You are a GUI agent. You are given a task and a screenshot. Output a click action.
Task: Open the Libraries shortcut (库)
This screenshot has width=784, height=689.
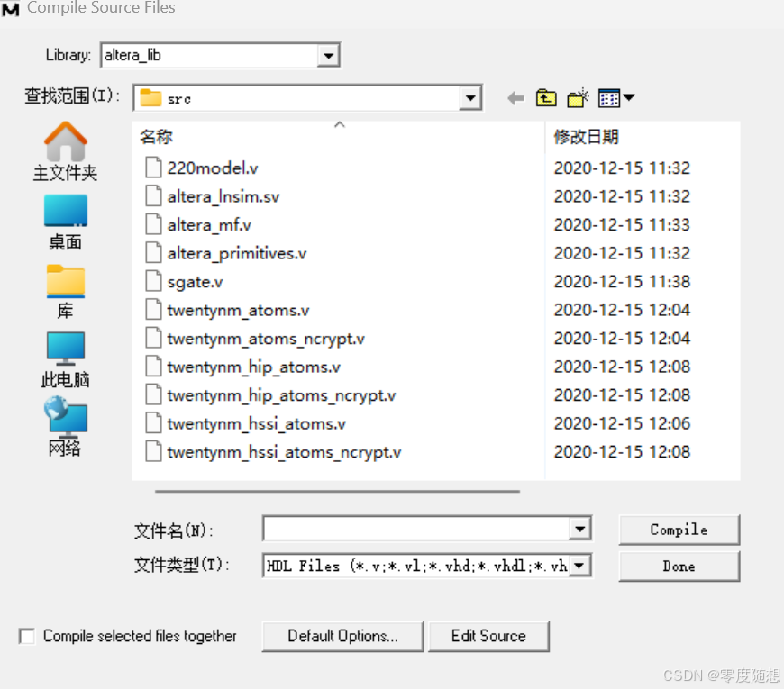click(65, 291)
